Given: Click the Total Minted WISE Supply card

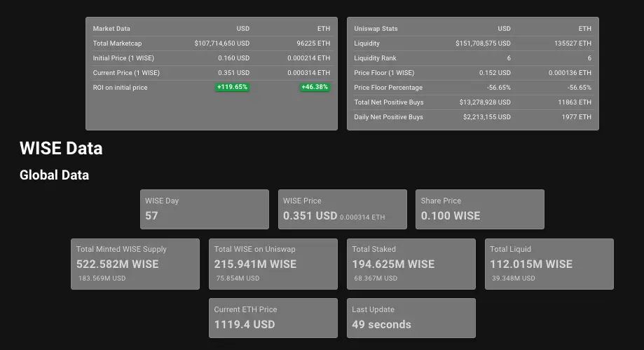Looking at the screenshot, I should [135, 264].
